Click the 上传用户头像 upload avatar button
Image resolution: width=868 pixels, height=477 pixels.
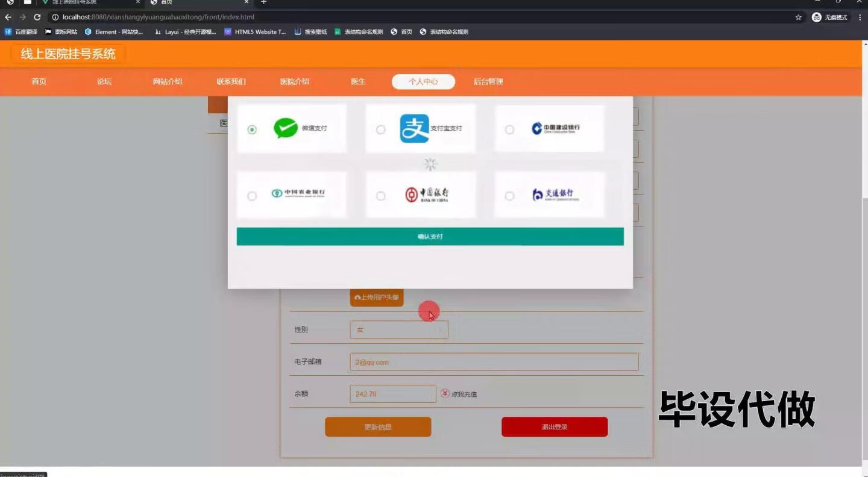(377, 298)
